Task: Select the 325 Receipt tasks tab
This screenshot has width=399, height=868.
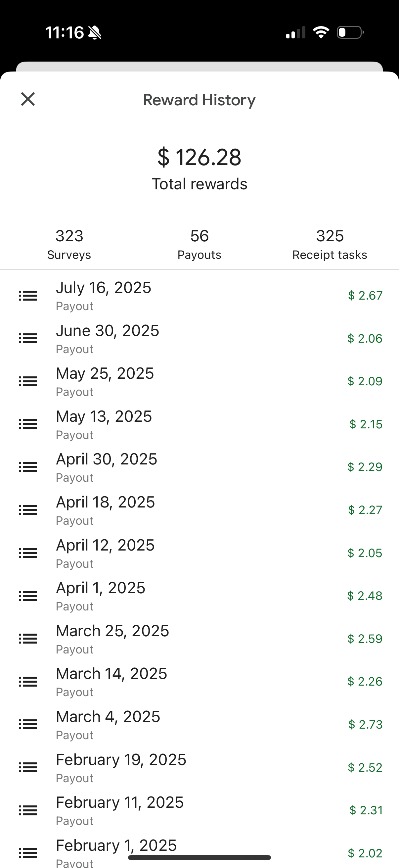Action: pos(330,244)
